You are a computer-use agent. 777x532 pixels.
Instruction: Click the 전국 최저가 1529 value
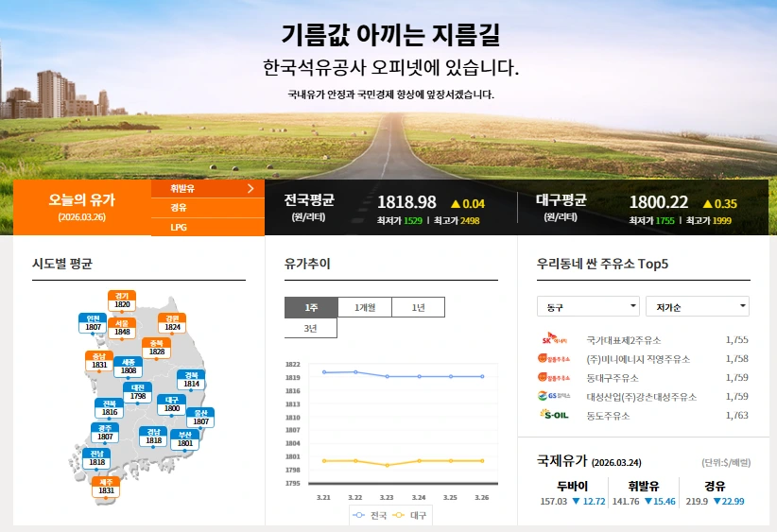tap(413, 221)
